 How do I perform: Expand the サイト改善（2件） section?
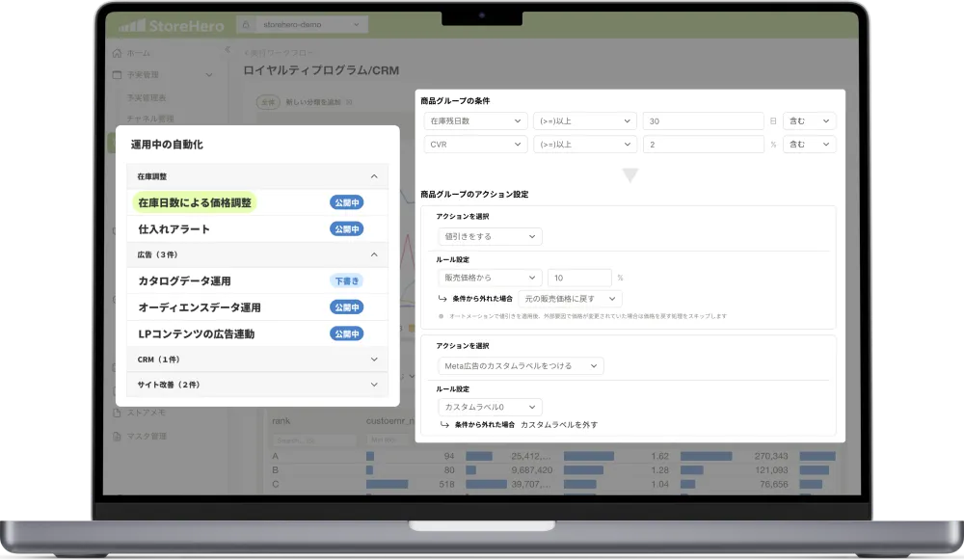374,385
